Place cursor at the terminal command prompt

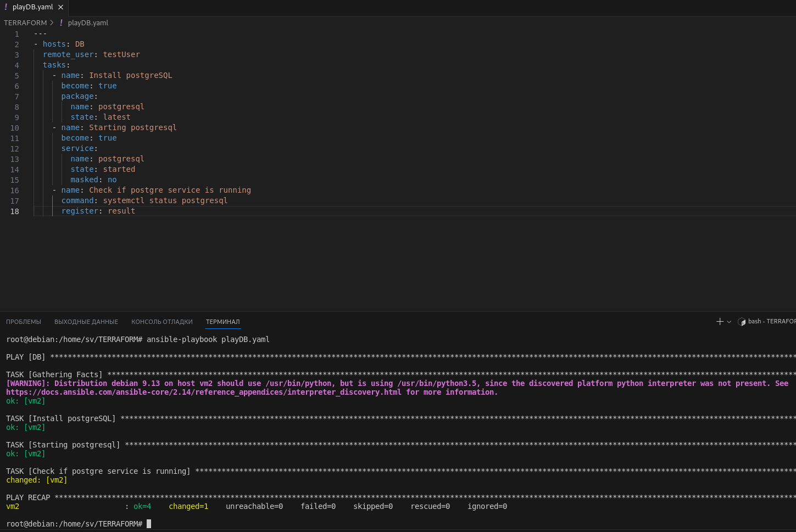click(148, 523)
